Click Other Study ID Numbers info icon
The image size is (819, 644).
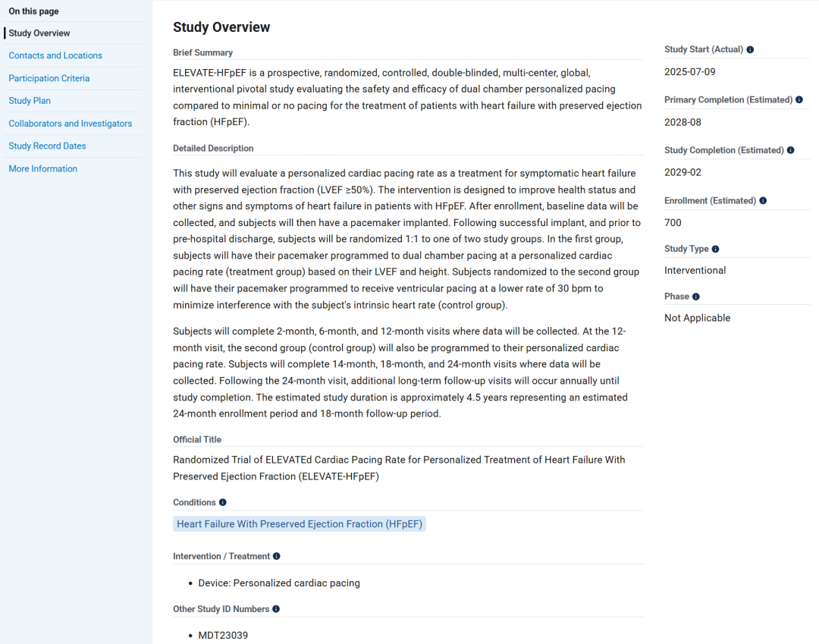(x=276, y=609)
